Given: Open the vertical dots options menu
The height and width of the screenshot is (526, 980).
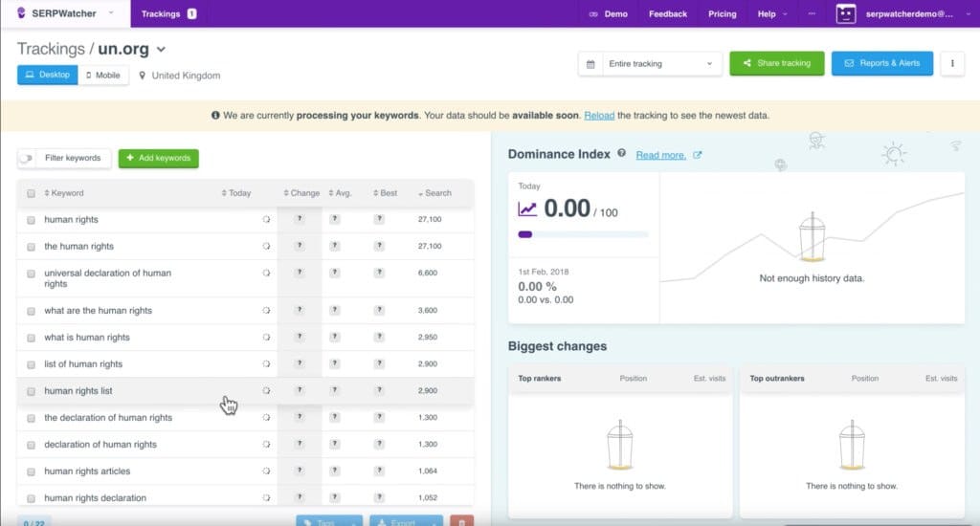Looking at the screenshot, I should [x=952, y=63].
